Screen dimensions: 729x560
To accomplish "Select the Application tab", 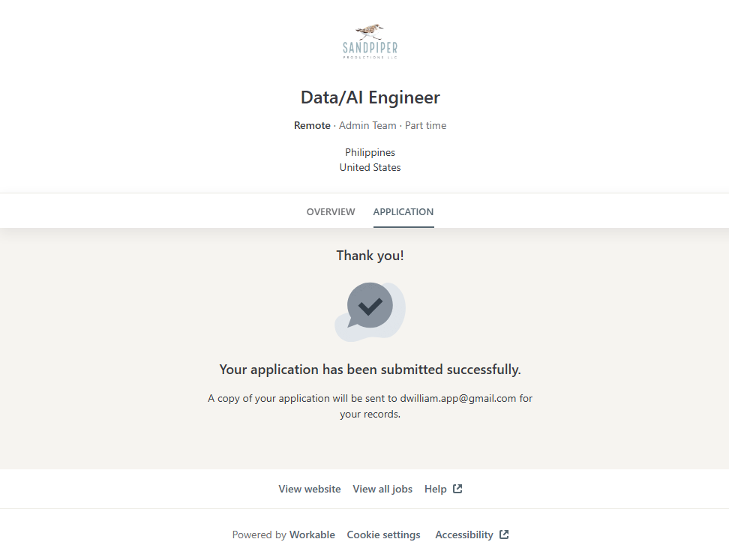I will click(403, 212).
